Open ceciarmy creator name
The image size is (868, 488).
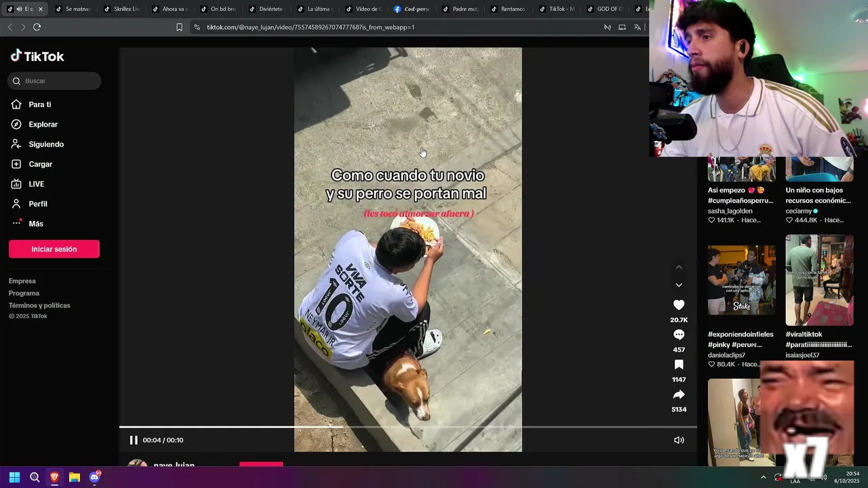click(800, 211)
